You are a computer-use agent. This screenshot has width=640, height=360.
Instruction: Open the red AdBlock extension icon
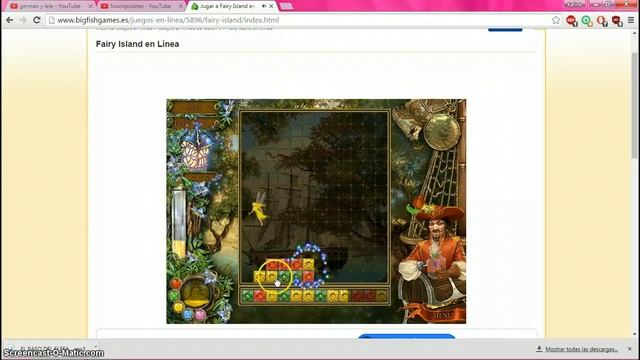[x=571, y=20]
